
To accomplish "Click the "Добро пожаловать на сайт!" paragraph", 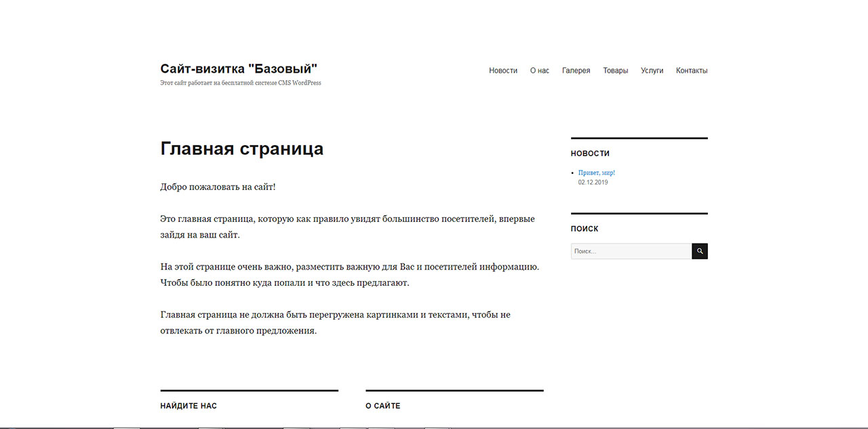I will coord(218,187).
